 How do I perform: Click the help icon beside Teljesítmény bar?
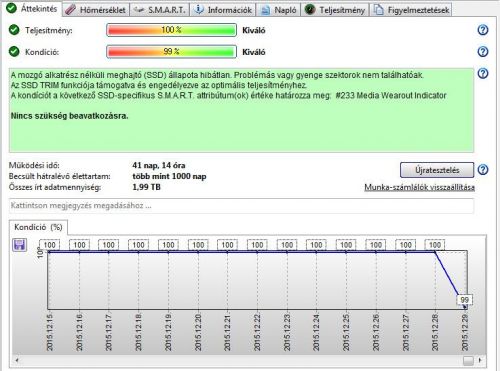pos(483,30)
